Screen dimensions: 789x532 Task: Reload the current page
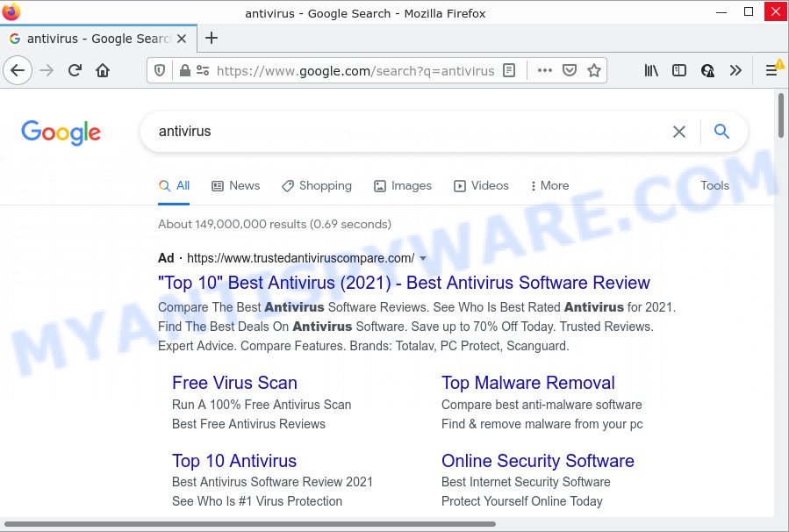[x=75, y=70]
